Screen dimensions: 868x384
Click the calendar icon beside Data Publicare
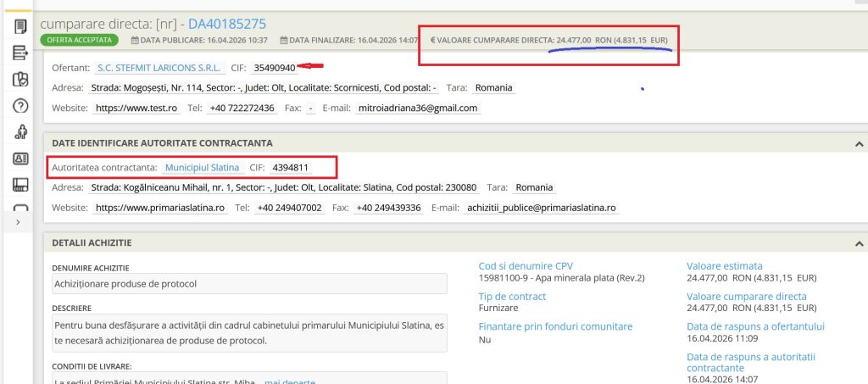[136, 40]
